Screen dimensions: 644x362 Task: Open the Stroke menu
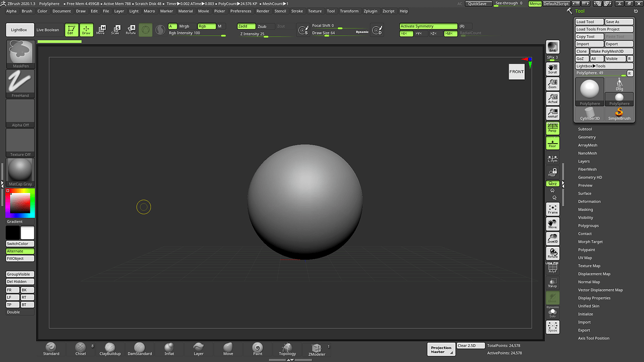[297, 11]
